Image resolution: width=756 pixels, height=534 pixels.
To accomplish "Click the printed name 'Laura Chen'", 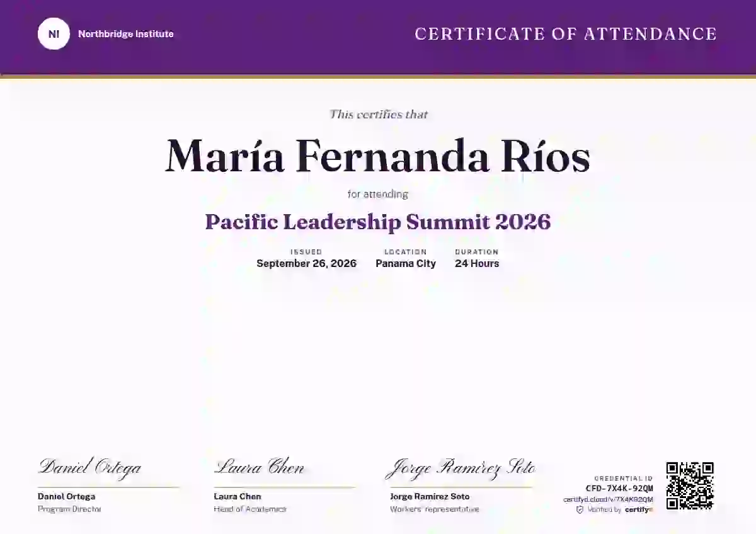I will pos(238,496).
